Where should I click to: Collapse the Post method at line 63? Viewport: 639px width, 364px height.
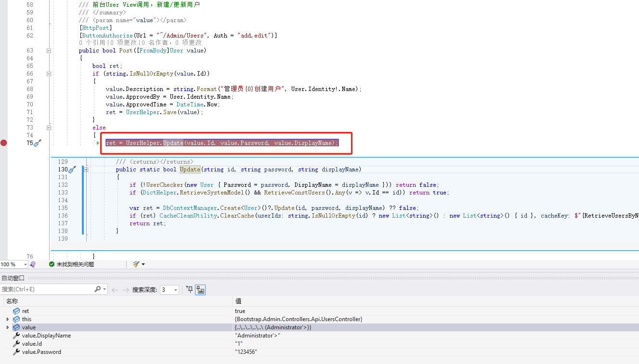coord(49,51)
